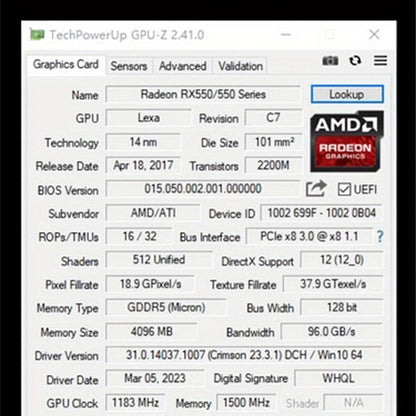
Task: Minimize the GPU-Z window
Action: coord(286,34)
